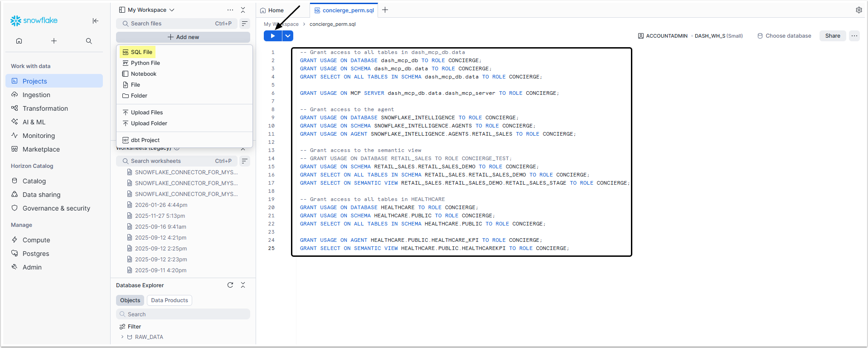This screenshot has height=348, width=868.
Task: Refresh the Database Explorer
Action: pyautogui.click(x=230, y=285)
